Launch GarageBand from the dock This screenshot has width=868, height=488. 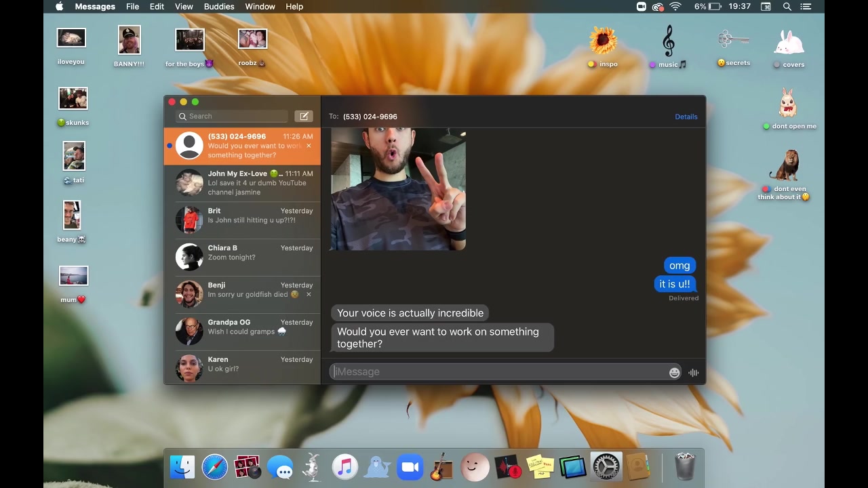[441, 467]
